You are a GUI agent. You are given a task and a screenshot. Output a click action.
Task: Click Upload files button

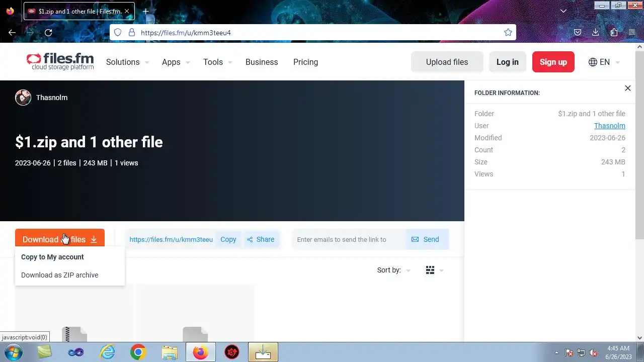[447, 62]
